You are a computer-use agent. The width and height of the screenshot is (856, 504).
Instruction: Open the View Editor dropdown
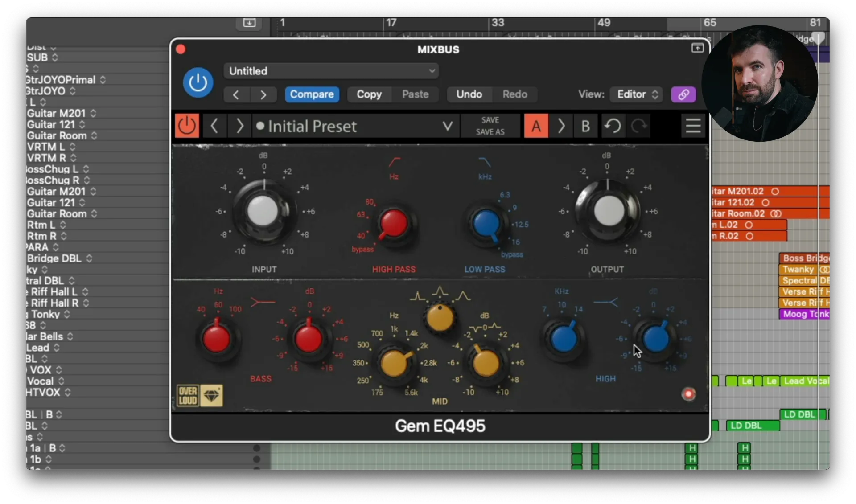(637, 94)
